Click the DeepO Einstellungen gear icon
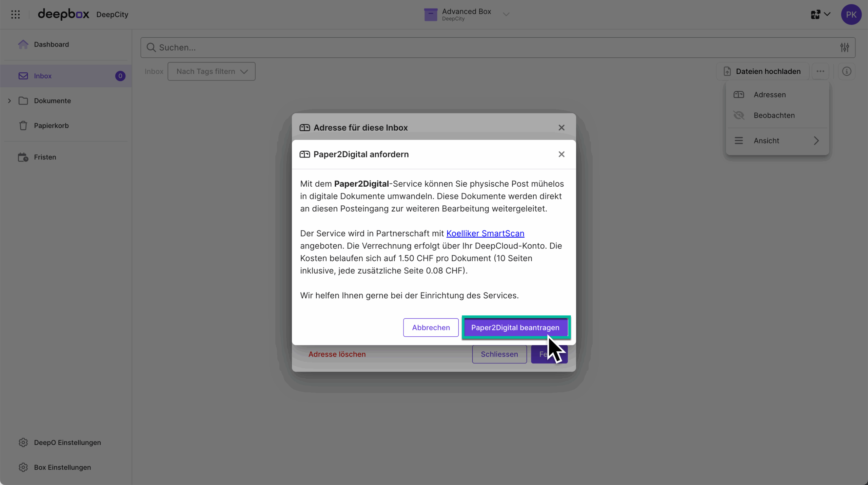 pos(23,443)
